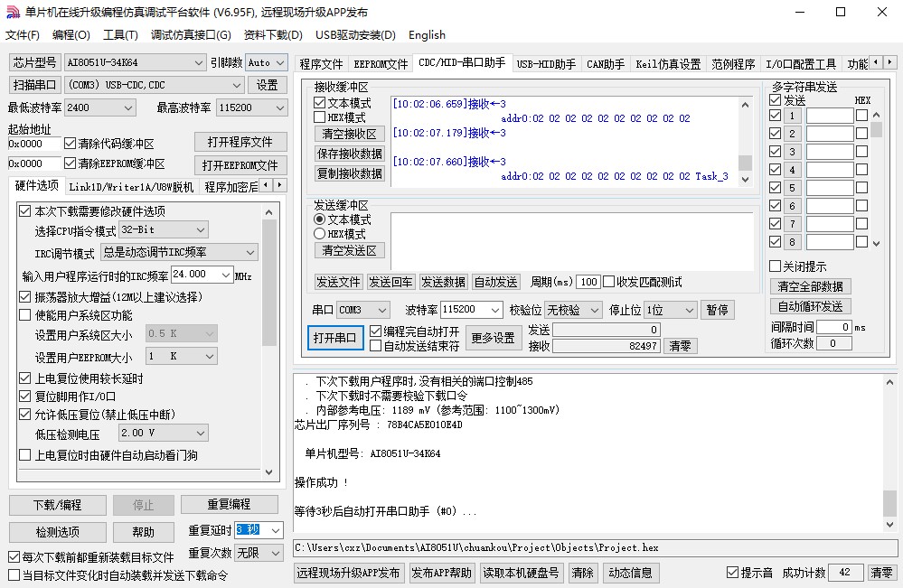The image size is (903, 588).
Task: Select HEX模式 radio in send buffer
Action: click(320, 234)
